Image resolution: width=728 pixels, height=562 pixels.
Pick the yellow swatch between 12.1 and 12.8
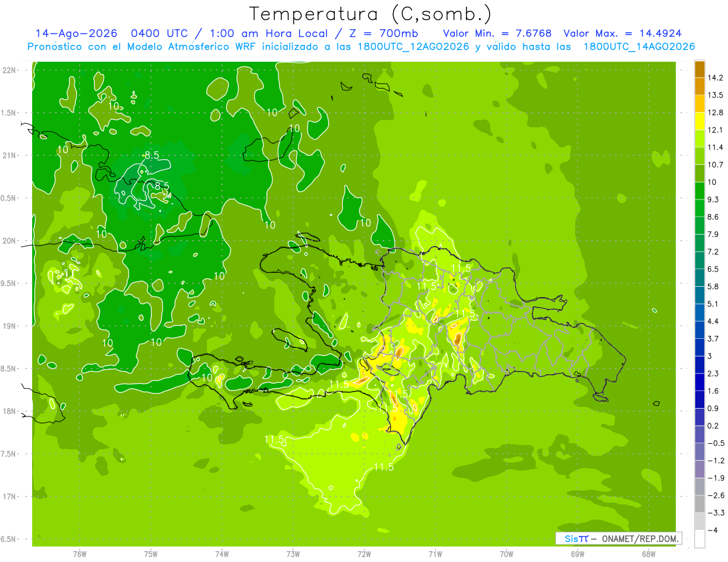coord(699,121)
